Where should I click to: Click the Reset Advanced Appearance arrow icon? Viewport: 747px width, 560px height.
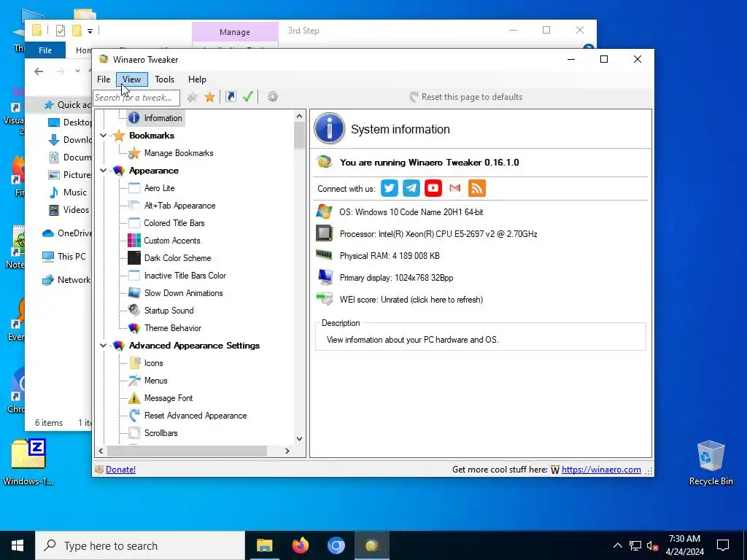coord(134,415)
